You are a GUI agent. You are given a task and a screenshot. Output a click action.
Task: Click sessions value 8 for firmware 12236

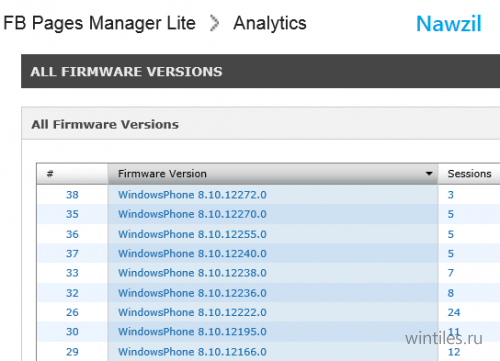(x=451, y=293)
